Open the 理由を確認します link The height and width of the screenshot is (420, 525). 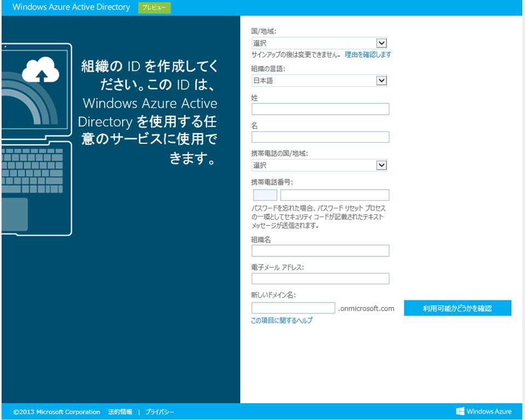click(x=367, y=55)
